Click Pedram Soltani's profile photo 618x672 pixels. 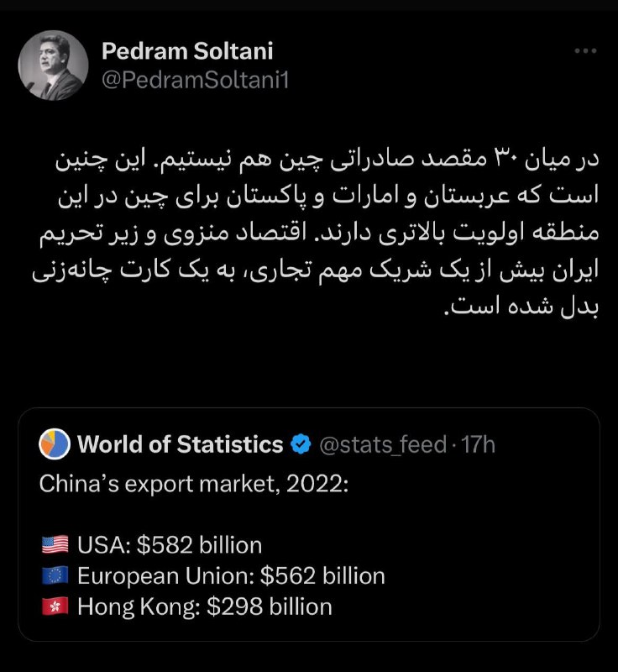(53, 66)
